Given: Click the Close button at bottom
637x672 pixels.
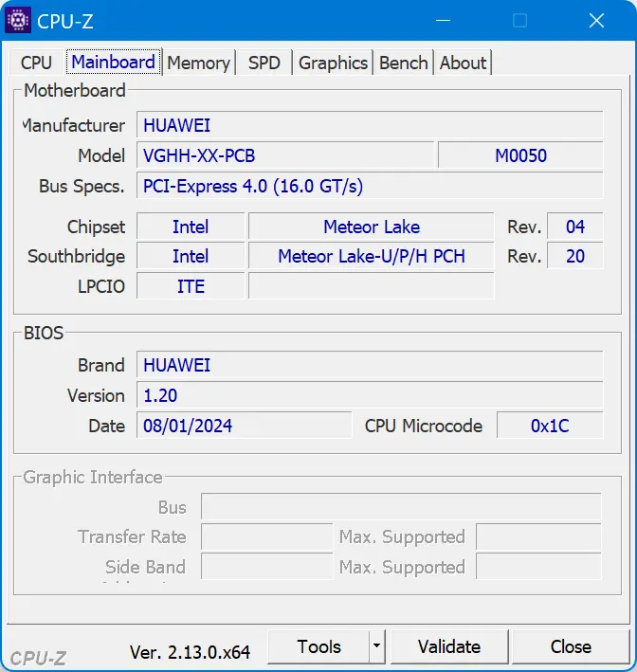Looking at the screenshot, I should [571, 646].
